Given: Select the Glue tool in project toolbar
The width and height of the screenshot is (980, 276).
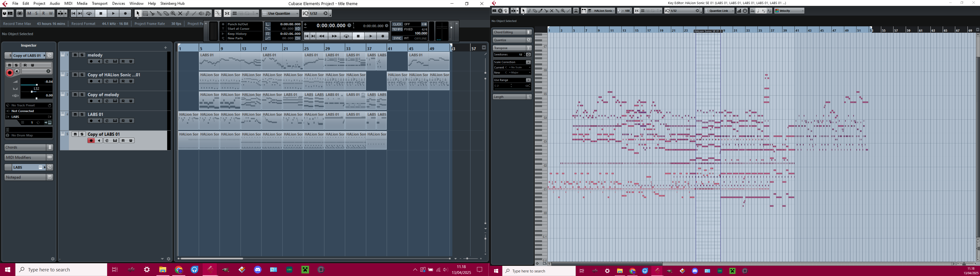Looking at the screenshot, I should click(159, 13).
